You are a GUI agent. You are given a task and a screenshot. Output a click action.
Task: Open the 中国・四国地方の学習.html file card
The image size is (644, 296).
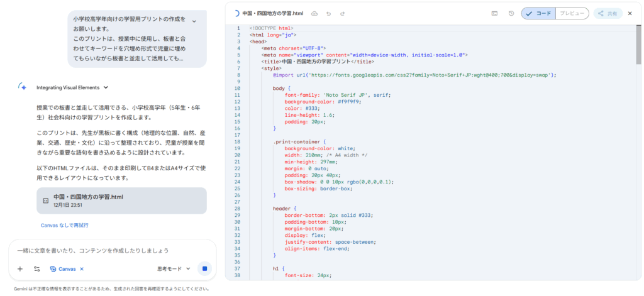point(121,200)
